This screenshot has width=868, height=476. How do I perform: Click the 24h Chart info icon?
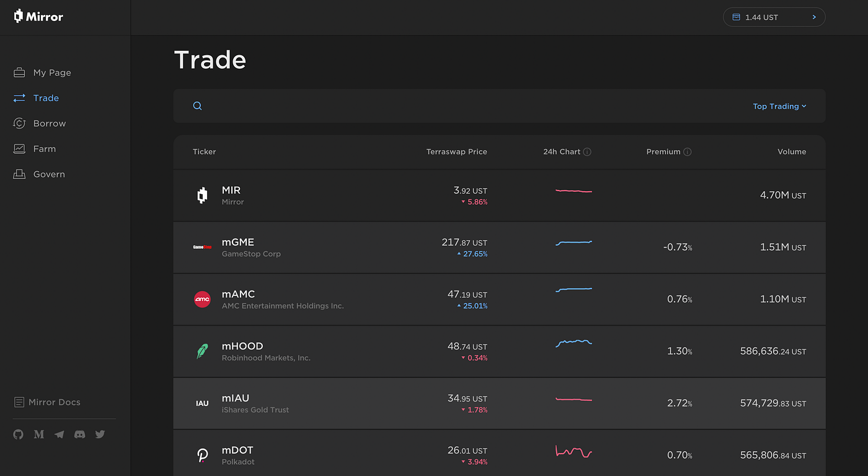(x=587, y=152)
